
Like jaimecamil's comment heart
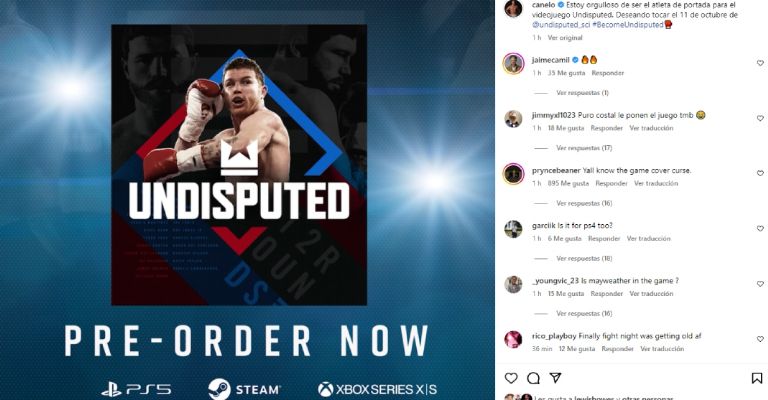tap(760, 63)
